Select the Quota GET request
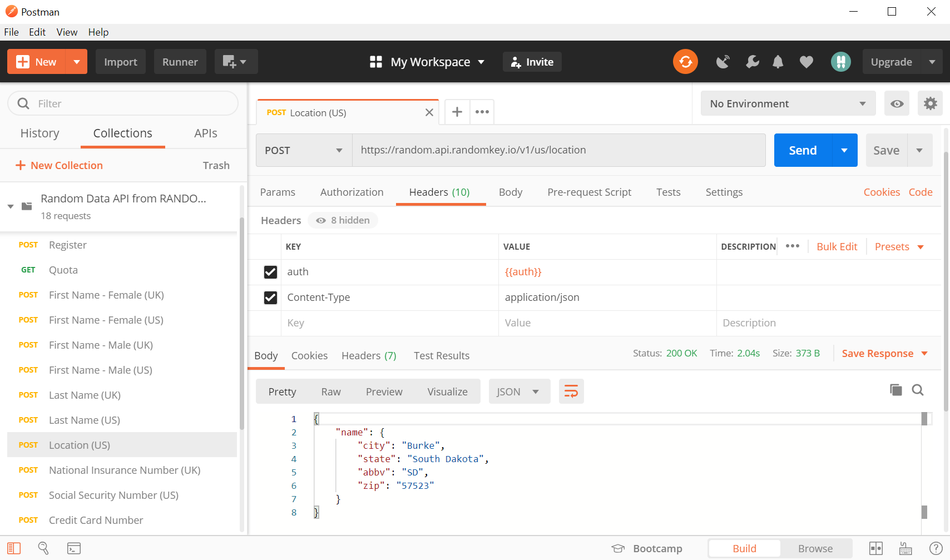 pos(122,270)
